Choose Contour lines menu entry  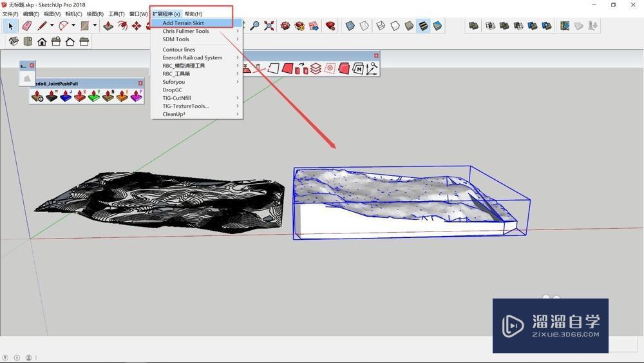[197, 50]
